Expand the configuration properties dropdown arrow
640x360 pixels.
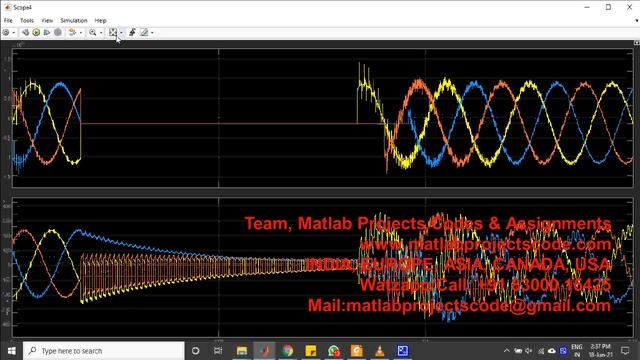pos(14,33)
